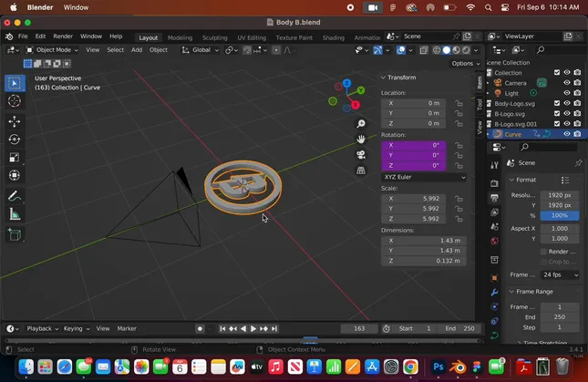This screenshot has width=588, height=382.
Task: Toggle lock on Location X
Action: [x=459, y=103]
